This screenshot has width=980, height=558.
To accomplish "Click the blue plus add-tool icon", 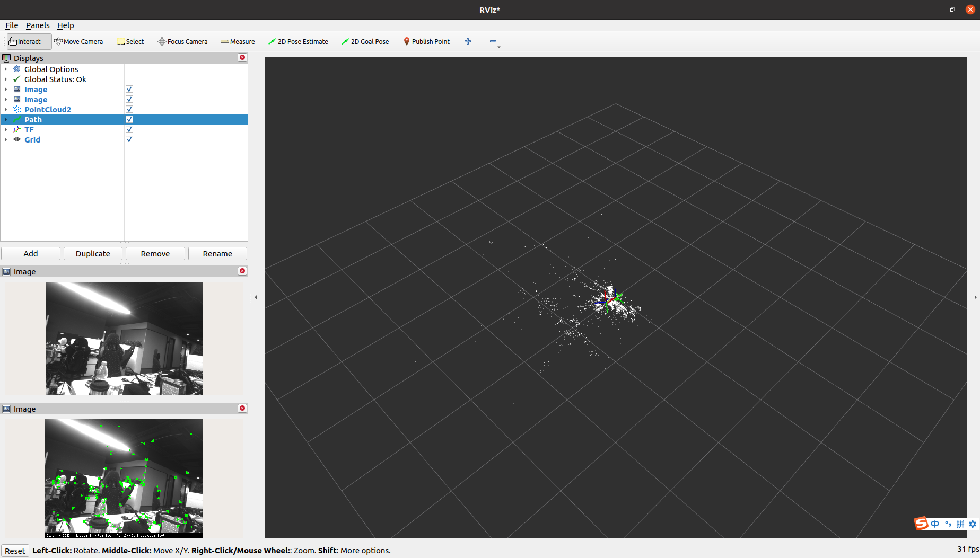I will point(468,41).
